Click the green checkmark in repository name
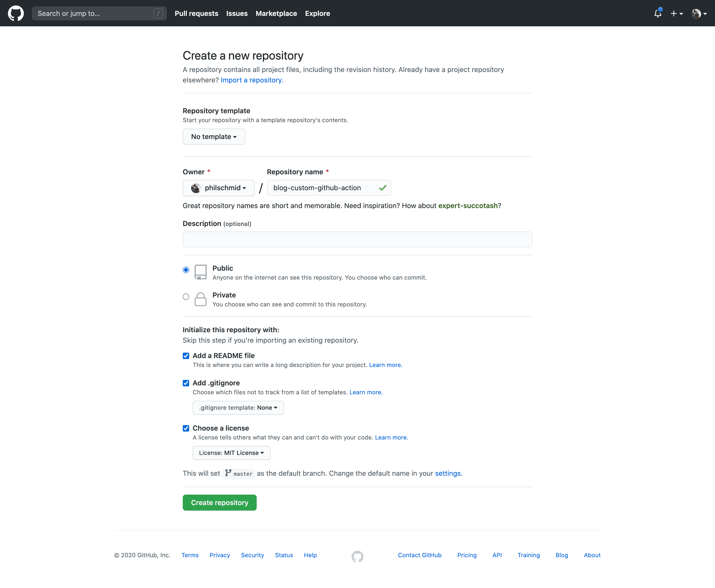715x588 pixels. (383, 188)
